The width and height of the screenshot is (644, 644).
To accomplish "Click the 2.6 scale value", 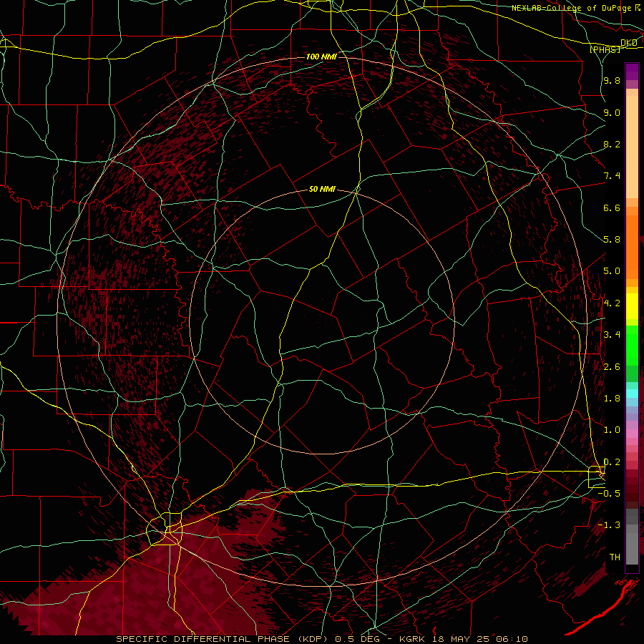I will pyautogui.click(x=612, y=367).
